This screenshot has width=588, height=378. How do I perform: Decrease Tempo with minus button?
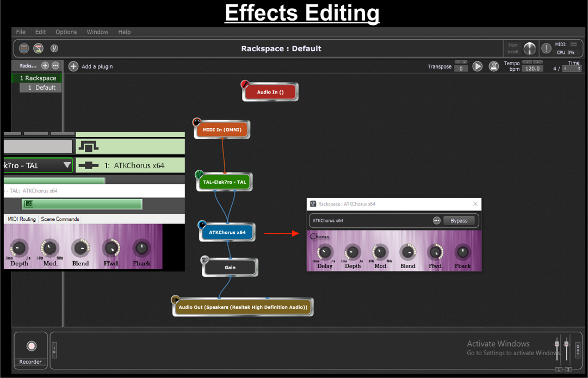(x=527, y=62)
